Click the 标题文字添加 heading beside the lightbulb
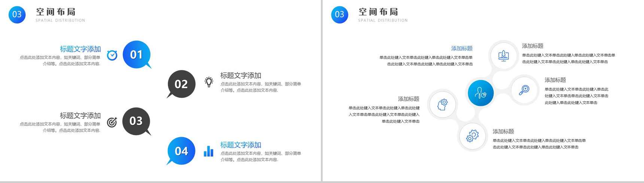644x183 pixels. pyautogui.click(x=241, y=75)
